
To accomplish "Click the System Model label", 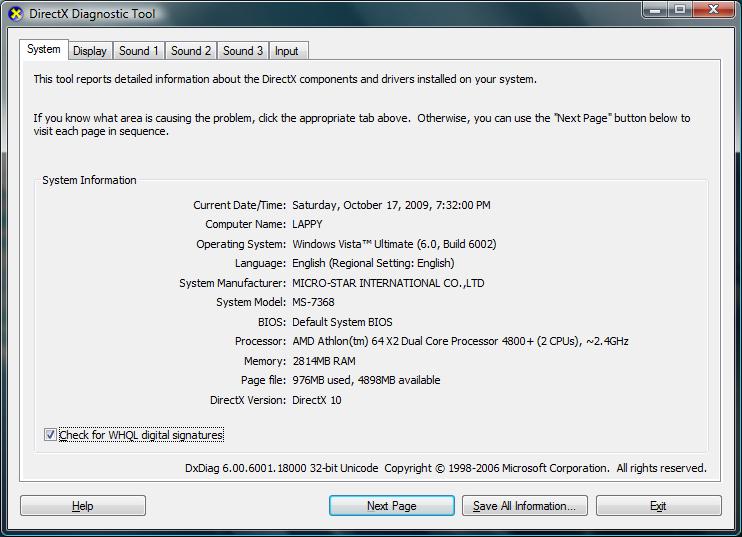I will coord(251,302).
